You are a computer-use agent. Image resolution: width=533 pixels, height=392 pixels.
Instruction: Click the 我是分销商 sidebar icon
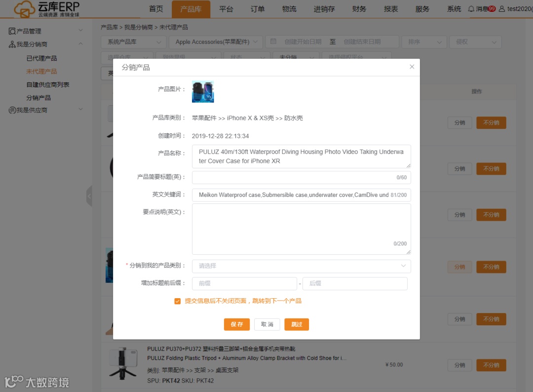tap(12, 44)
